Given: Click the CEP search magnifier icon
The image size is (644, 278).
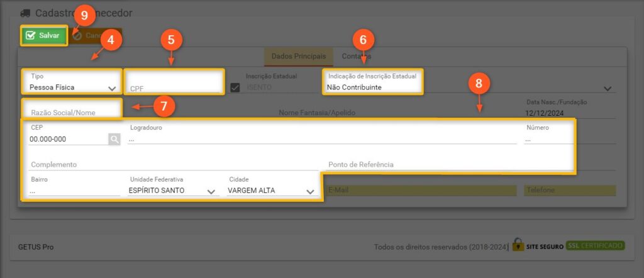Looking at the screenshot, I should click(x=114, y=140).
